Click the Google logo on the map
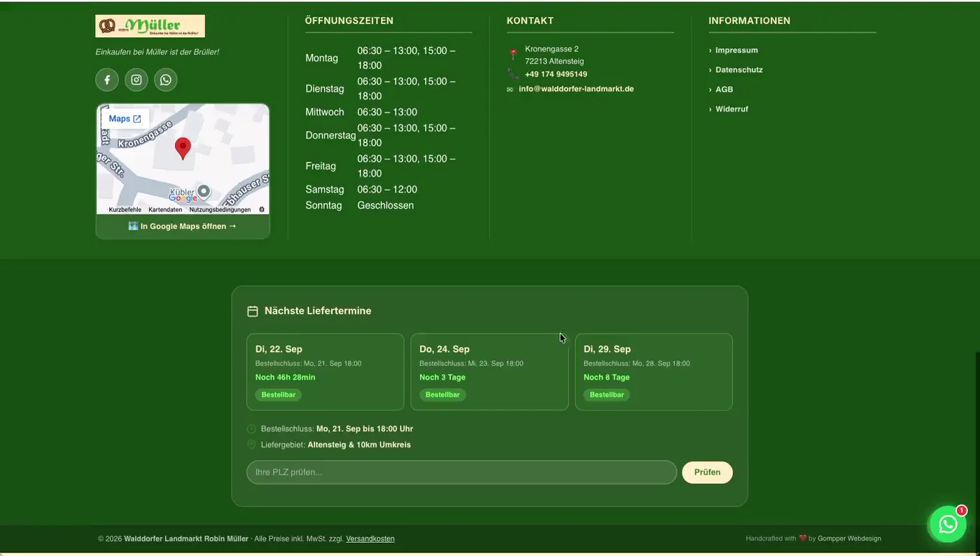 coord(183,198)
